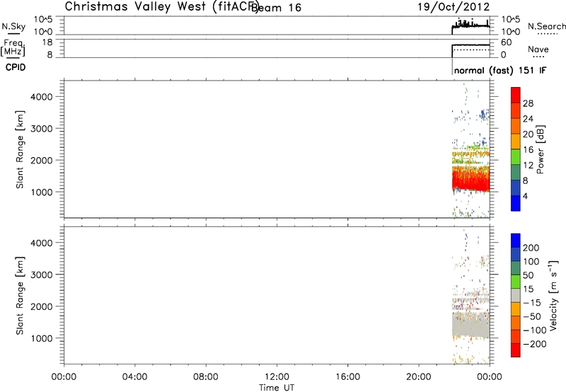Click the 'N.Search' legend label
This screenshot has height=392, width=566.
click(546, 26)
